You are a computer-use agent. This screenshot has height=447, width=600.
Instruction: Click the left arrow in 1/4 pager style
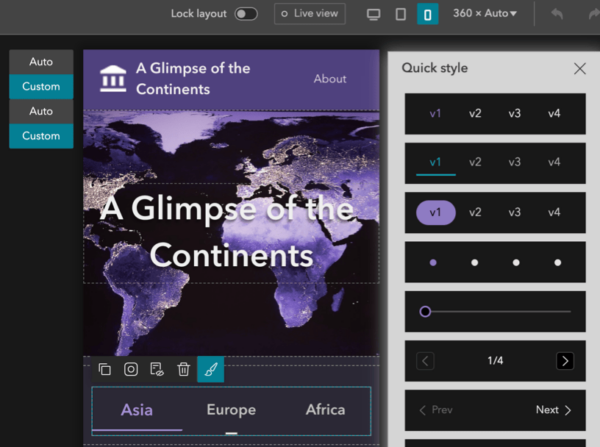[x=425, y=361]
